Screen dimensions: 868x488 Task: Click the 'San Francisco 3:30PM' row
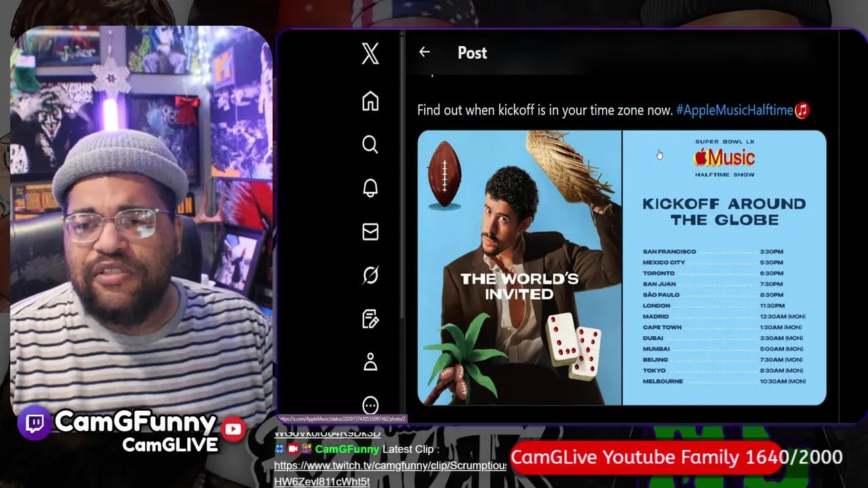pyautogui.click(x=713, y=251)
